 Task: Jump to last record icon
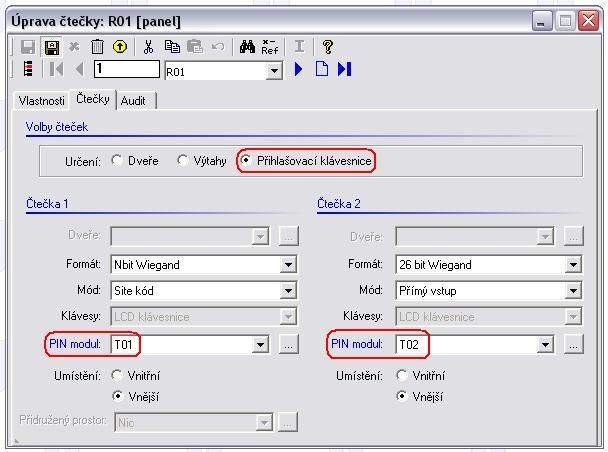click(x=345, y=70)
